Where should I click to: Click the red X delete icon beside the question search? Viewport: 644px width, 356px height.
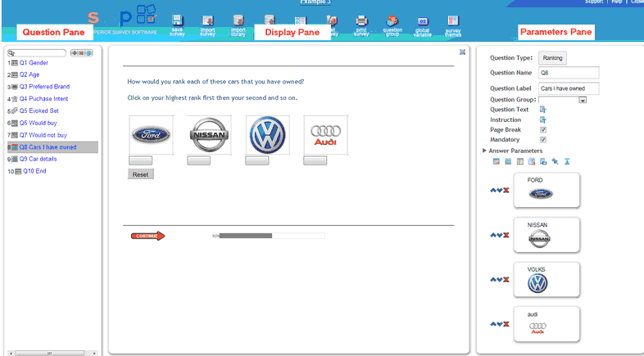click(81, 53)
